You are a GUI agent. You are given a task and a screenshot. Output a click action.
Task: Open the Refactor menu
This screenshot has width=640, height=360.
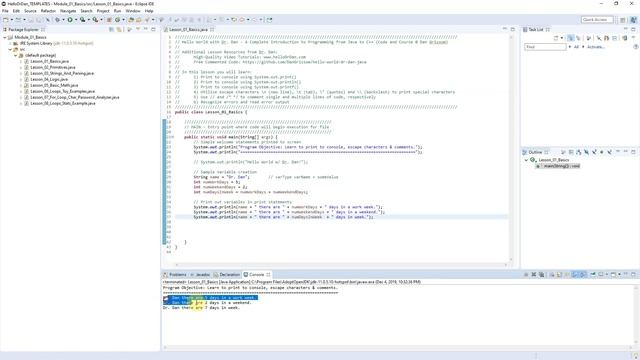point(48,11)
